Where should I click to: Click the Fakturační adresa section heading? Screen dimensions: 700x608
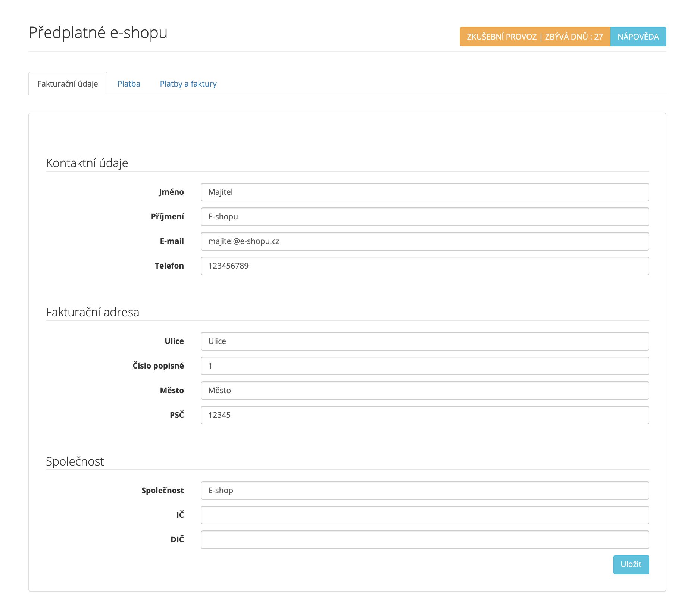click(93, 312)
